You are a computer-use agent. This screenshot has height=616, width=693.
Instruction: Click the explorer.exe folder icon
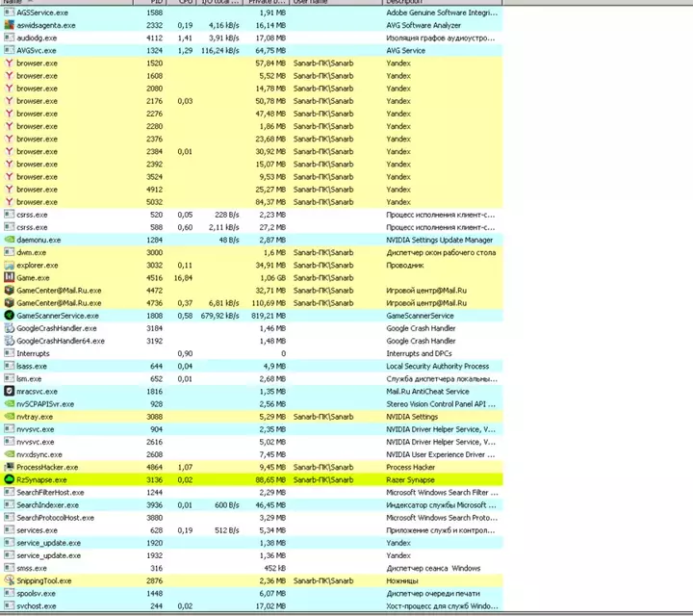[x=9, y=265]
